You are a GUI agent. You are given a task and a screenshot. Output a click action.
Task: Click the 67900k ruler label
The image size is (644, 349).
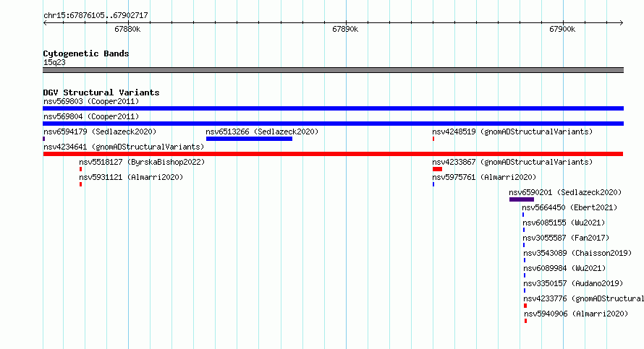coord(562,29)
